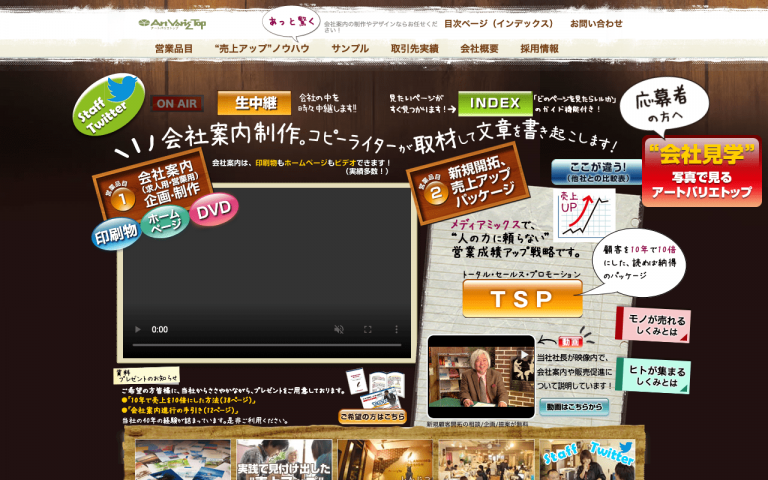Click the orange ビデオ text link
Viewport: 768px width, 480px height.
pos(345,163)
